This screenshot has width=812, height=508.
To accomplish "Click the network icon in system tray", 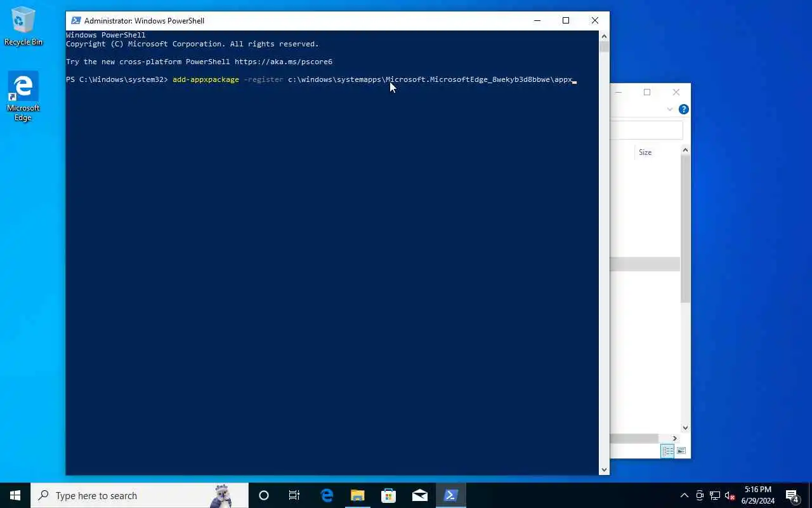I will 715,495.
